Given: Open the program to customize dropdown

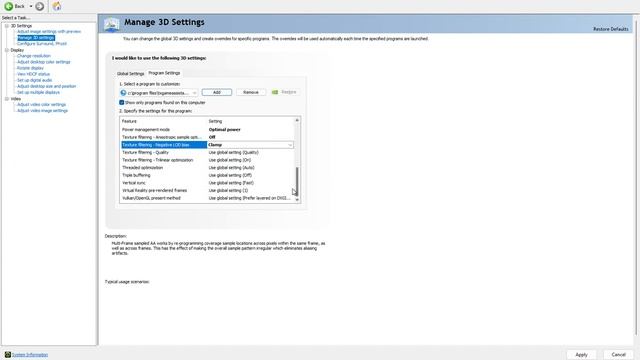Looking at the screenshot, I should click(159, 93).
